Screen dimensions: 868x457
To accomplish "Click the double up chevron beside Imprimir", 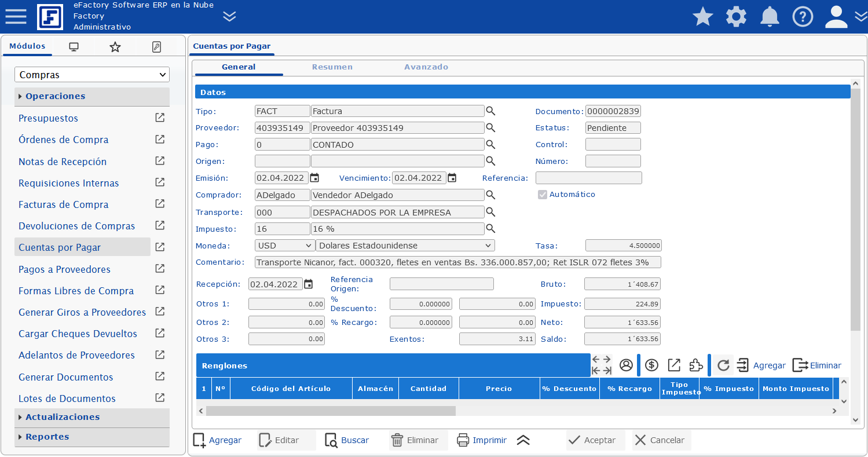I will 523,440.
